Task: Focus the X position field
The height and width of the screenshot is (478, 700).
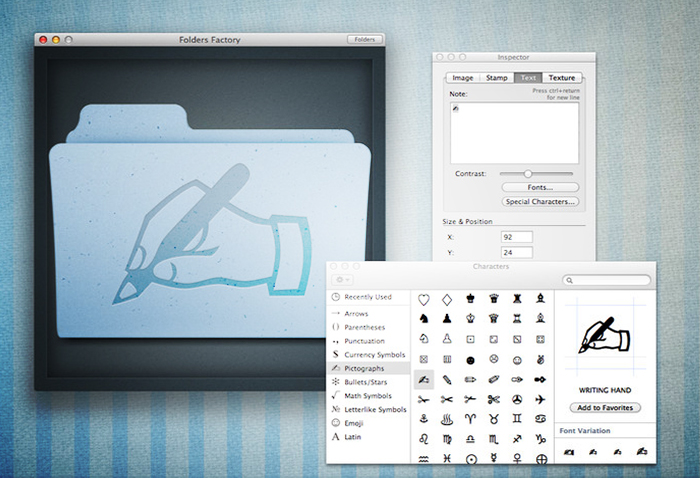Action: tap(517, 237)
